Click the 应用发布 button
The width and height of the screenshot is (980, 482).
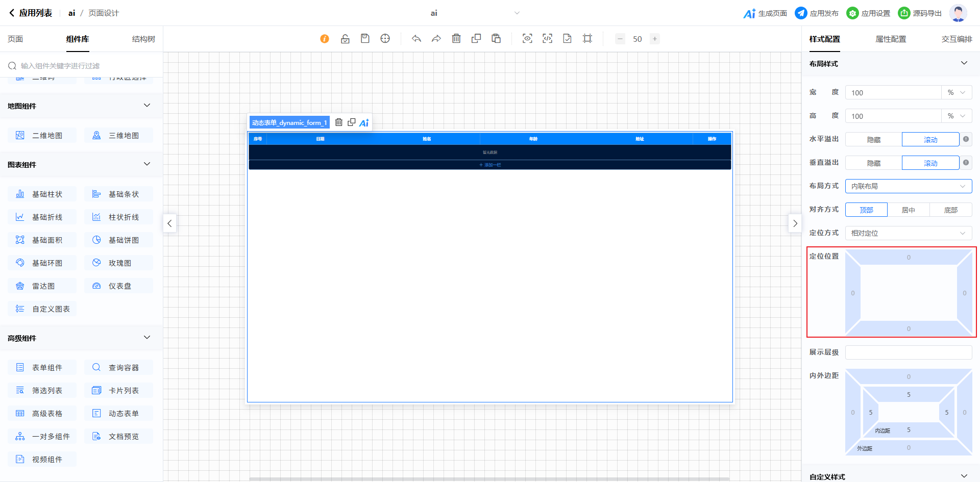coord(817,13)
